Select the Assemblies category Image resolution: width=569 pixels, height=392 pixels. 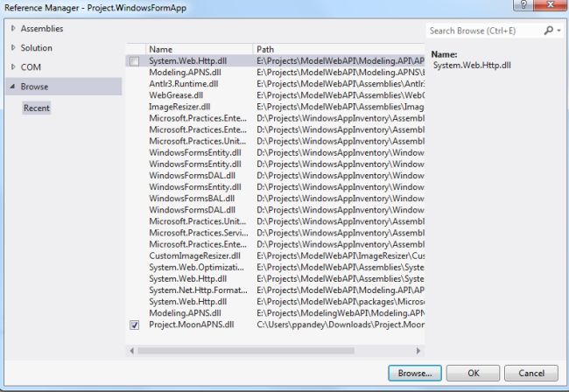point(42,28)
